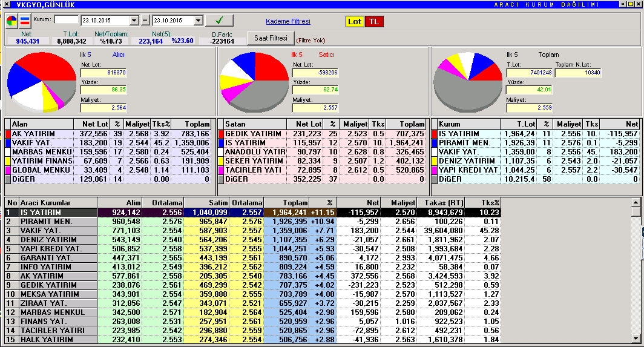644x347 pixels.
Task: Select the DENIZ YATIRIM row in main table
Action: [x=252, y=240]
